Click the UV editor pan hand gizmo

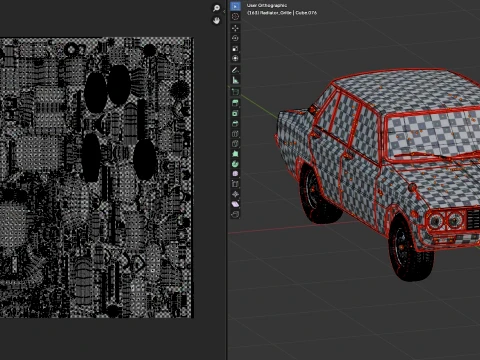(x=217, y=21)
